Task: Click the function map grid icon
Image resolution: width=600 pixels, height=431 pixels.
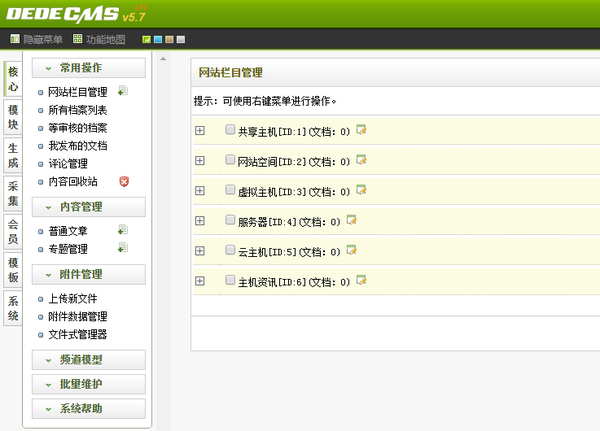Action: [77, 39]
